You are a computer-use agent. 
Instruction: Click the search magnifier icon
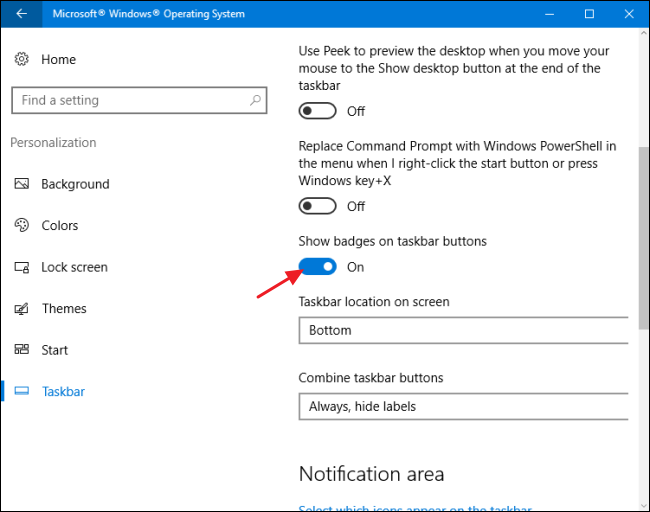tap(256, 100)
